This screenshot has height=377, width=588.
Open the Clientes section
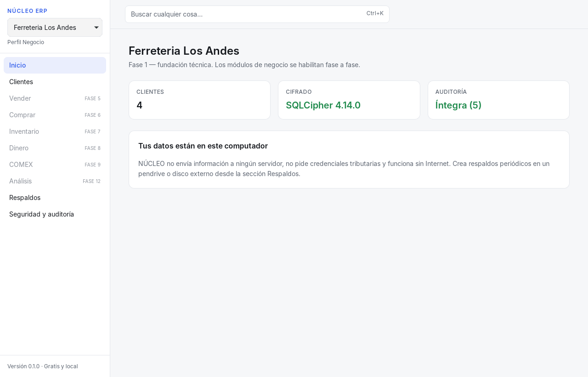55,82
